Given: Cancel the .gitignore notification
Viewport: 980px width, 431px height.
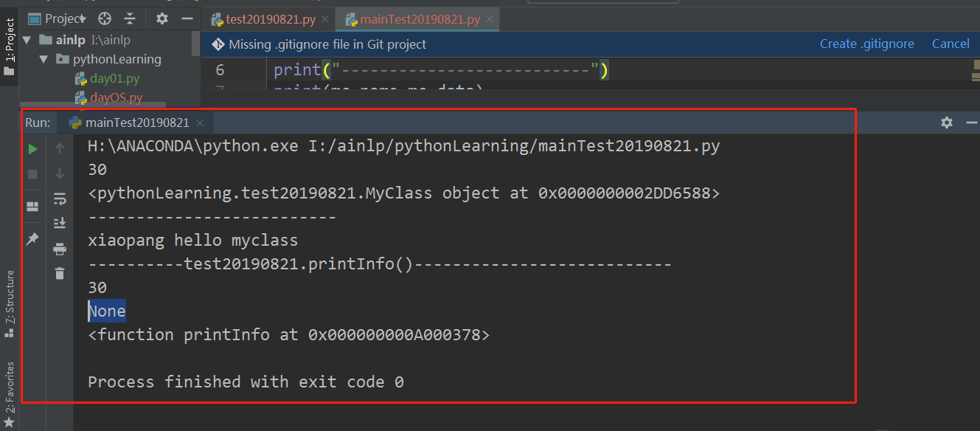Looking at the screenshot, I should click(951, 44).
